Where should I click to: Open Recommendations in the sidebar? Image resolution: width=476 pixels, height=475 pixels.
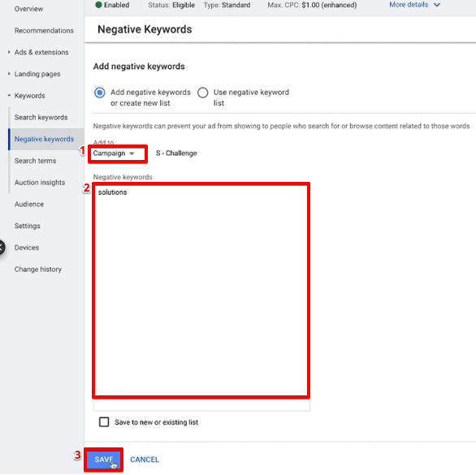44,30
